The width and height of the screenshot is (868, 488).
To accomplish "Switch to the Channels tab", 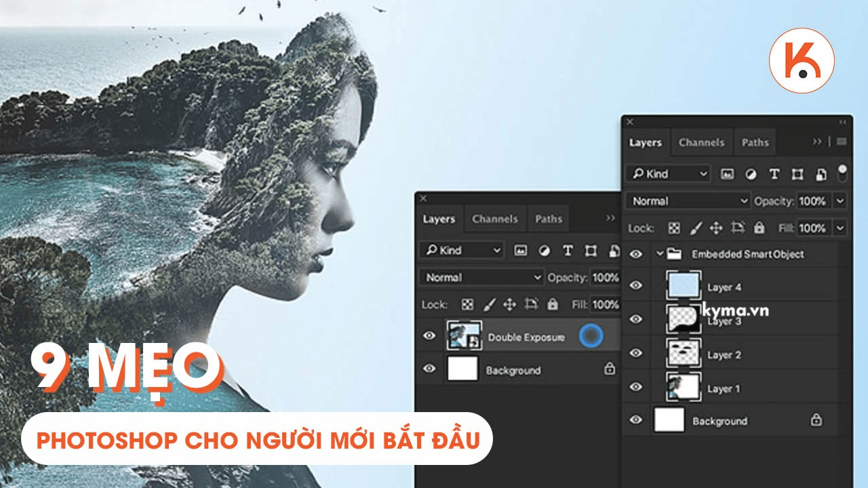I will point(701,142).
